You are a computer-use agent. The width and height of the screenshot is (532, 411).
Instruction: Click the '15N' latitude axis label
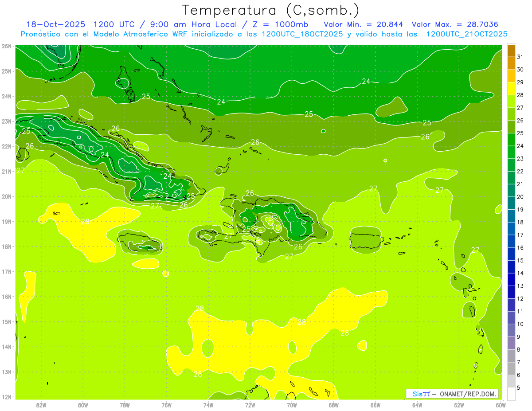point(7,321)
